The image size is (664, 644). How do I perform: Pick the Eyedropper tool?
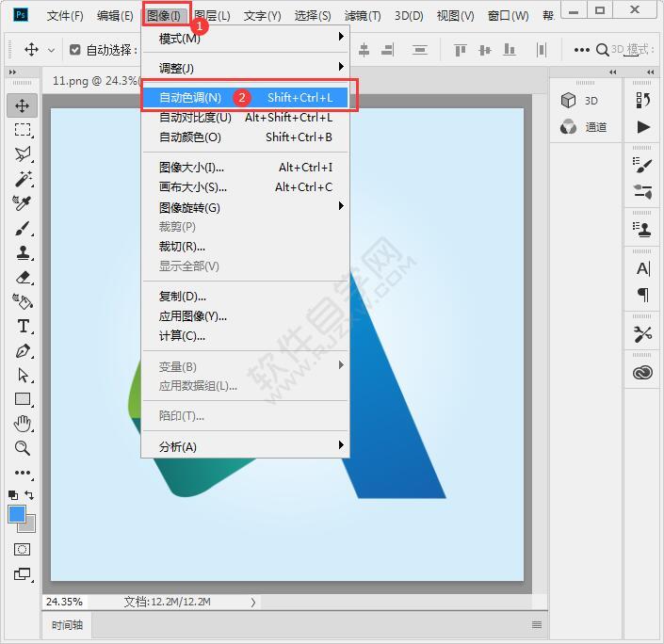[23, 203]
